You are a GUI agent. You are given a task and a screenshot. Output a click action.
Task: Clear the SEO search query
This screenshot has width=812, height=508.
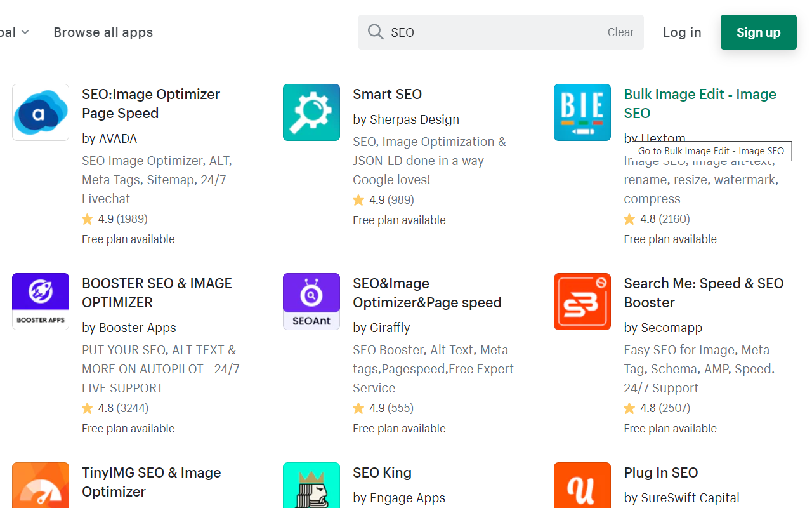tap(620, 32)
